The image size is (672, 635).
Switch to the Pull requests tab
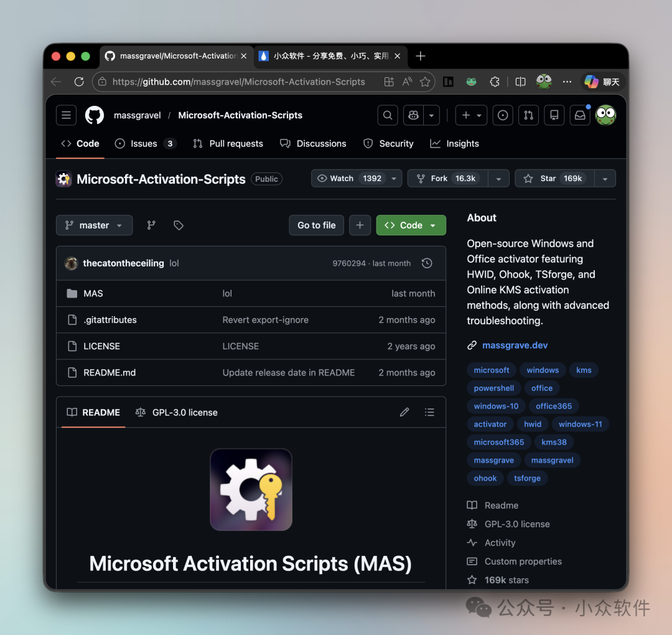pyautogui.click(x=228, y=143)
